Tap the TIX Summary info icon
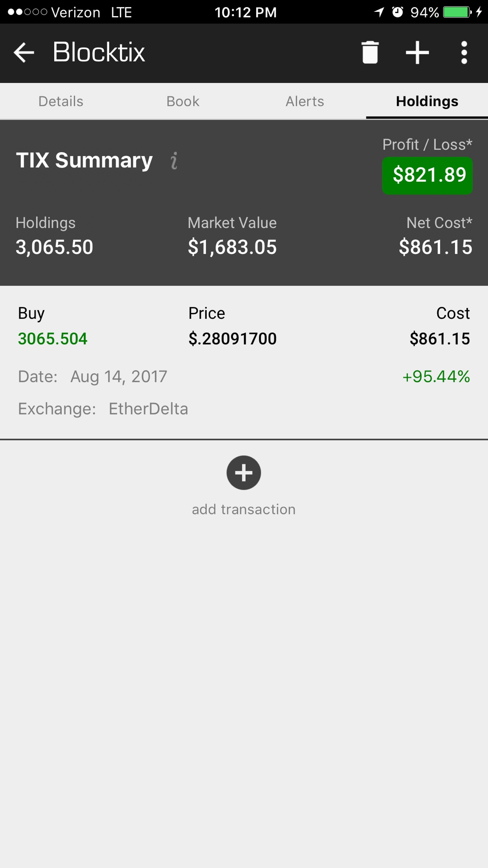 tap(174, 161)
